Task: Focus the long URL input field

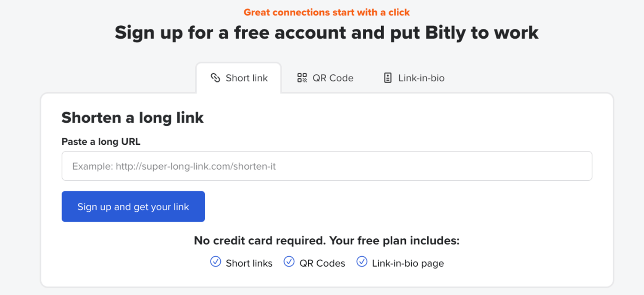Action: [327, 166]
